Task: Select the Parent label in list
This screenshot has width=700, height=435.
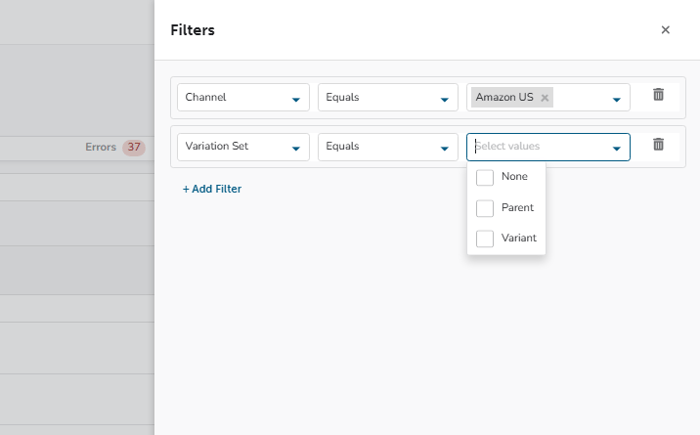Action: coord(517,208)
